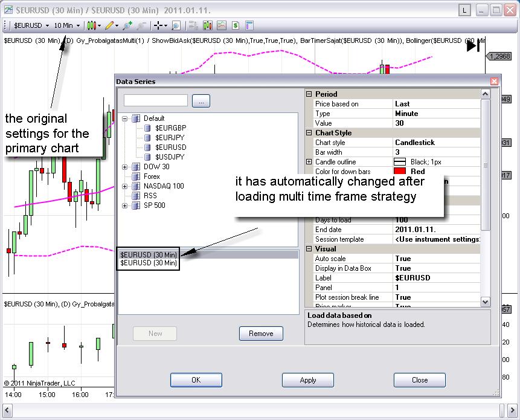Click the $USDJPY instrument icon
The image size is (520, 420).
[148, 157]
